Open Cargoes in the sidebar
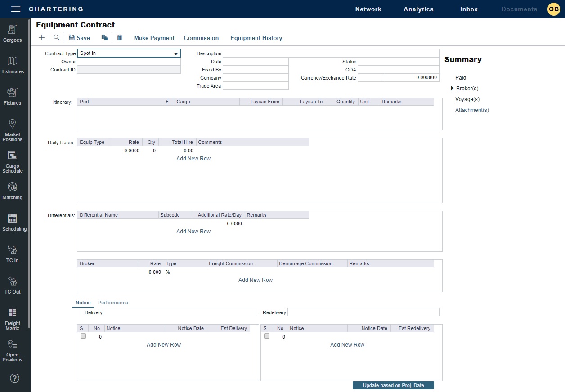Screen dimensions: 565x392 click(13, 34)
